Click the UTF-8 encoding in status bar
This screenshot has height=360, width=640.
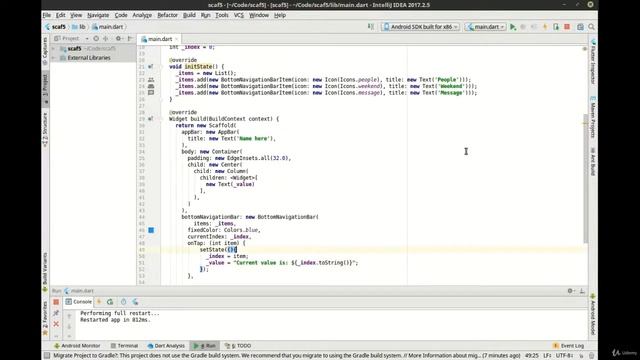coord(564,356)
